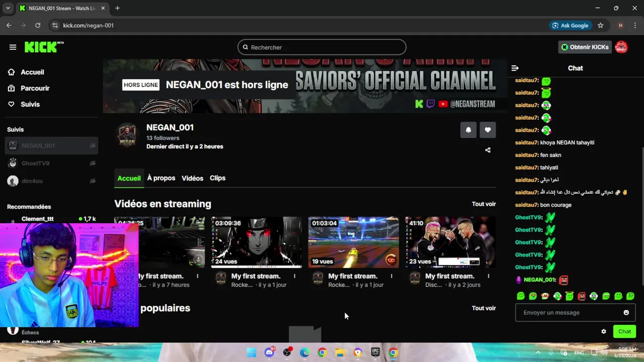Click the '13 followers' text
The image size is (644, 362).
tap(163, 138)
